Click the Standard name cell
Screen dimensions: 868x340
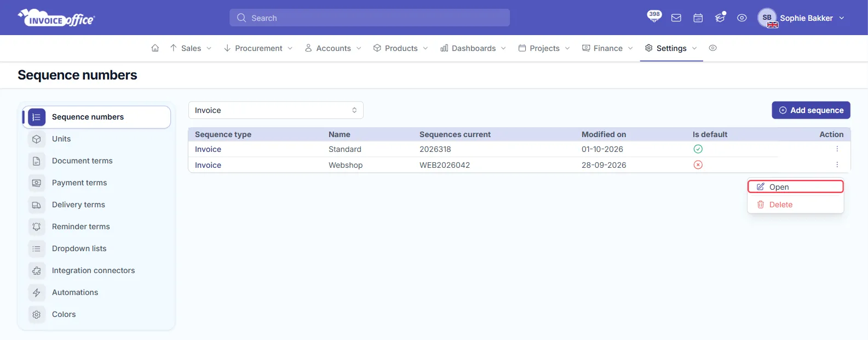tap(345, 149)
